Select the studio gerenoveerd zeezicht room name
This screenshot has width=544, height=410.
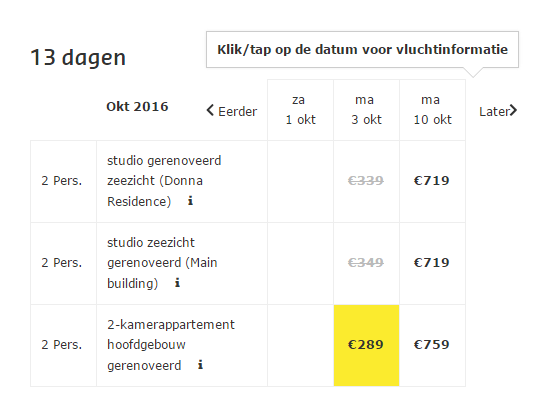pos(164,181)
